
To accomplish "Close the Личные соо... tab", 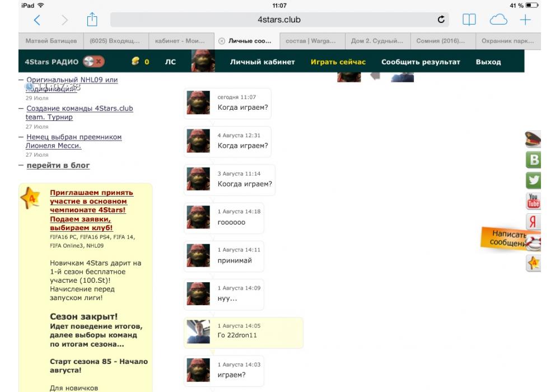I will click(x=222, y=41).
